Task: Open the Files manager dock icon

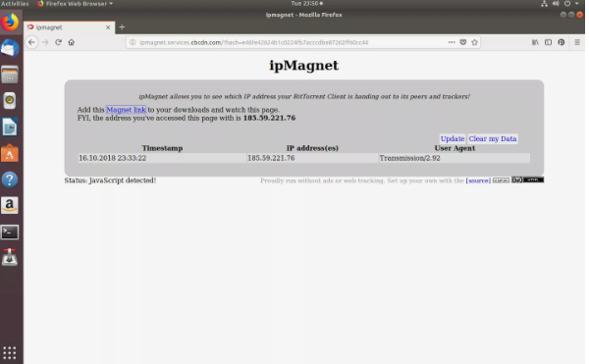Action: click(10, 75)
